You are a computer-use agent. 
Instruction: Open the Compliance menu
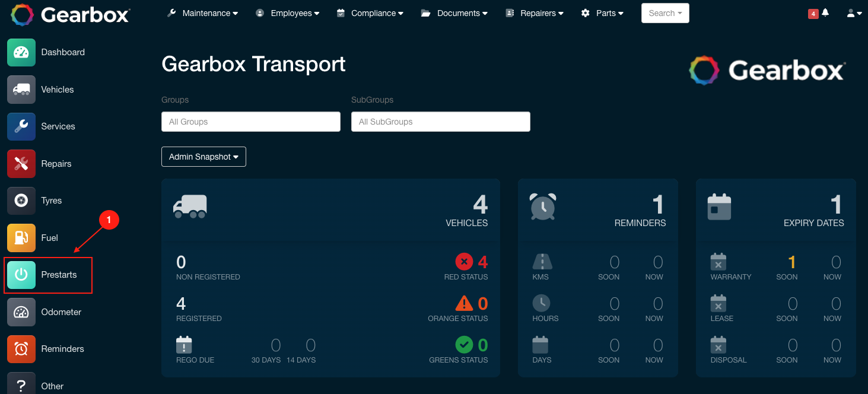coord(370,13)
